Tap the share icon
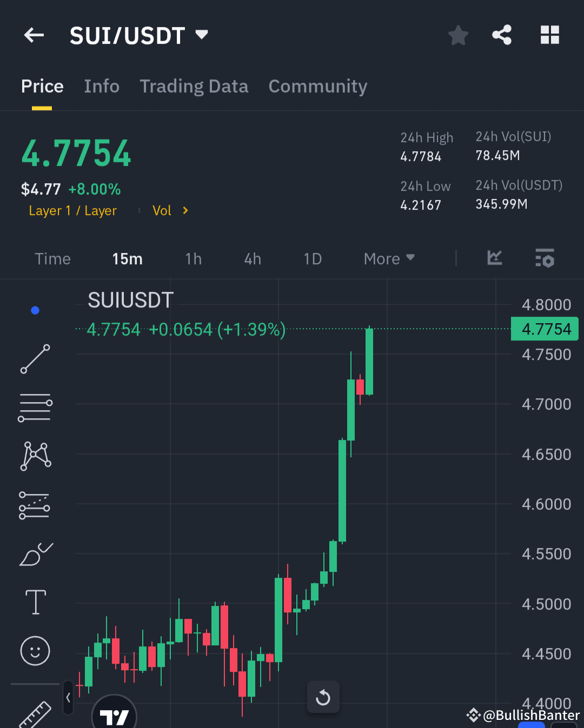This screenshot has width=584, height=728. click(502, 35)
